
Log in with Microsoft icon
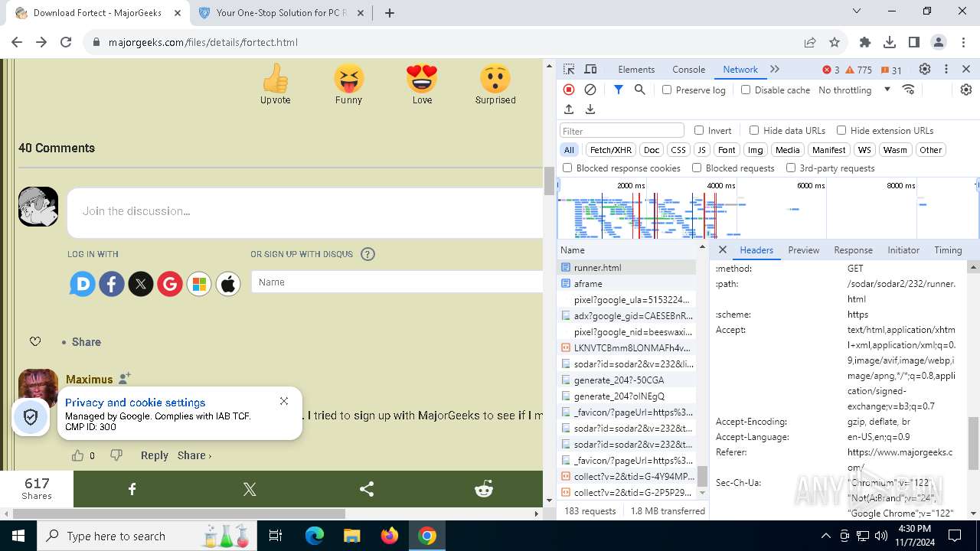pyautogui.click(x=199, y=285)
